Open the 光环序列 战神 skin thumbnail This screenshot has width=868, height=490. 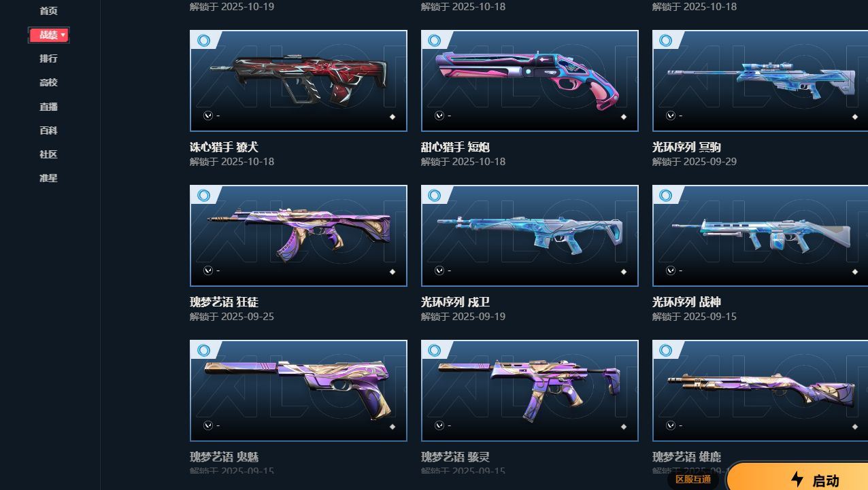coord(760,235)
